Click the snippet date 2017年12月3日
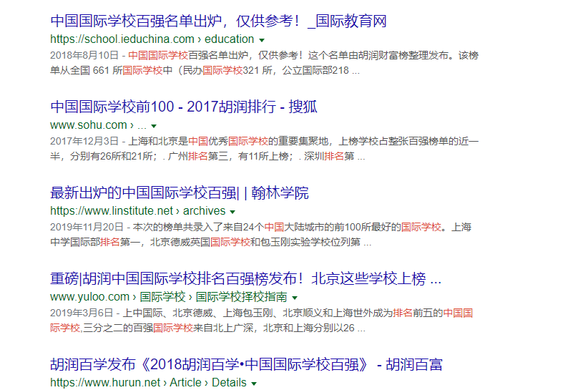The width and height of the screenshot is (588, 390). [84, 142]
